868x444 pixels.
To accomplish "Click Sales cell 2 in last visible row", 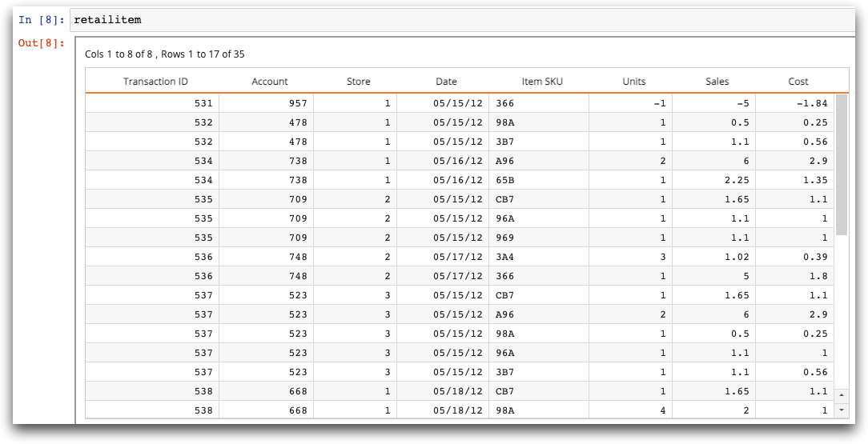I will point(714,410).
